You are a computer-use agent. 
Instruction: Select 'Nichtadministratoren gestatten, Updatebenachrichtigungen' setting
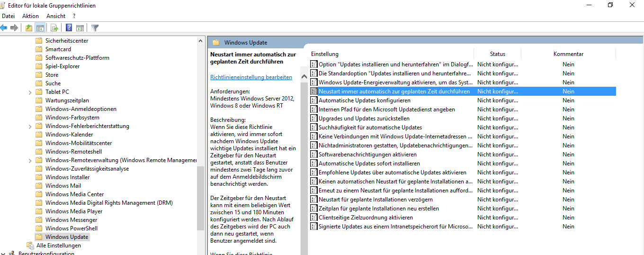pyautogui.click(x=463, y=146)
